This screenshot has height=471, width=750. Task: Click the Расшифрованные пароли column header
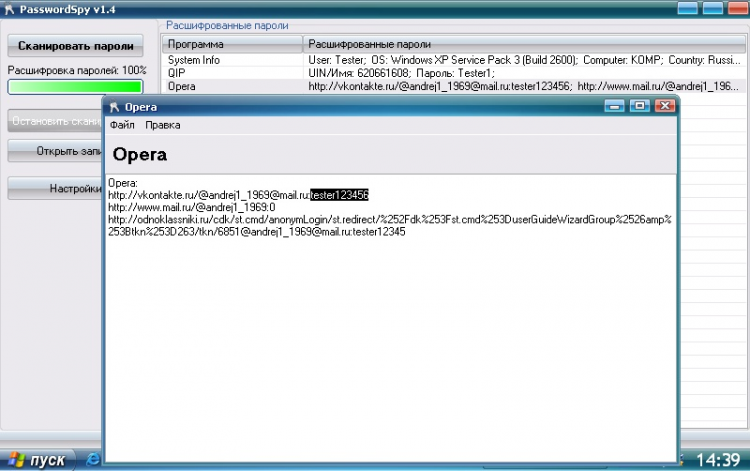[x=524, y=44]
